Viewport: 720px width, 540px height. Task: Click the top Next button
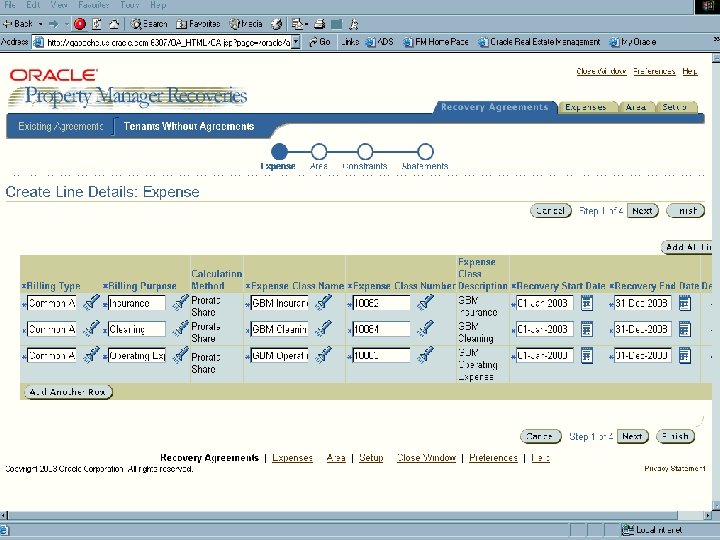coord(642,211)
